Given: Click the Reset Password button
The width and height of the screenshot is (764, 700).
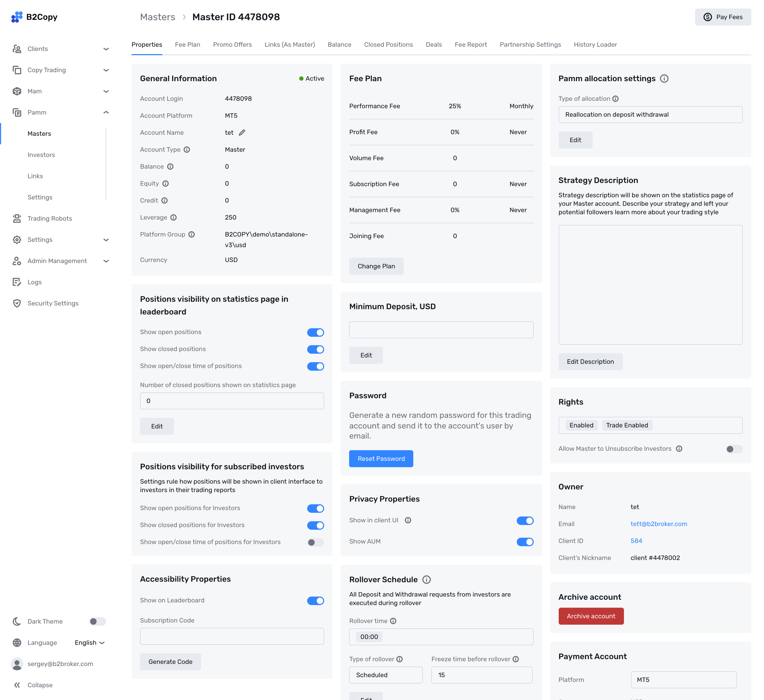Looking at the screenshot, I should tap(381, 459).
